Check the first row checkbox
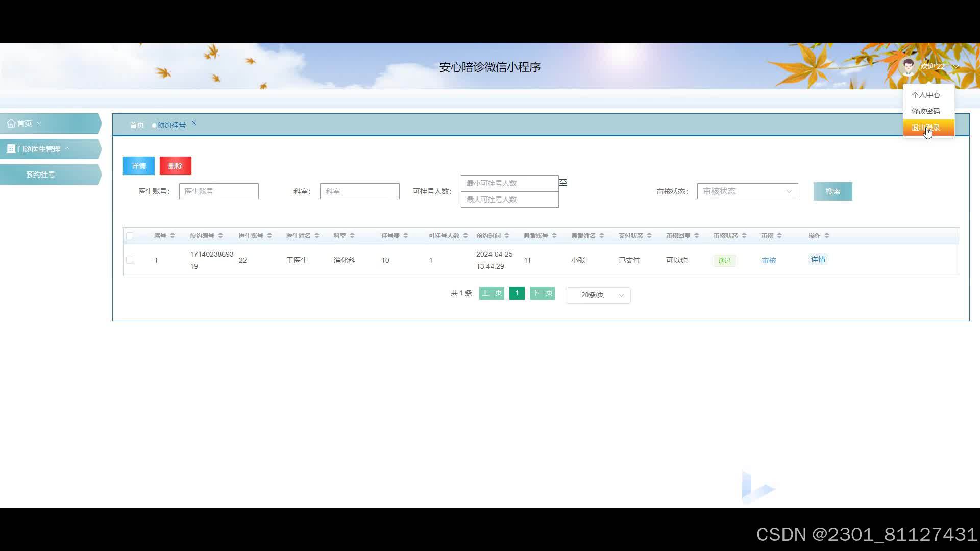 tap(130, 260)
